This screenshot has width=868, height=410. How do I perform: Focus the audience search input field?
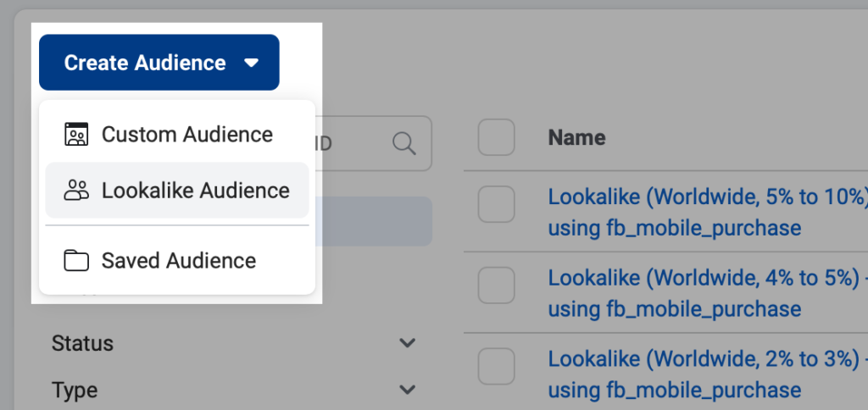click(x=356, y=143)
